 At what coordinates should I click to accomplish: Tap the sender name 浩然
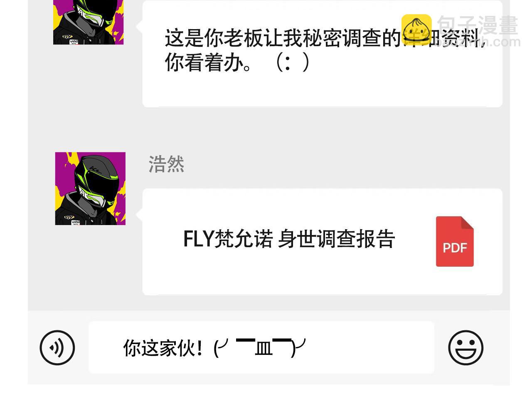[166, 164]
